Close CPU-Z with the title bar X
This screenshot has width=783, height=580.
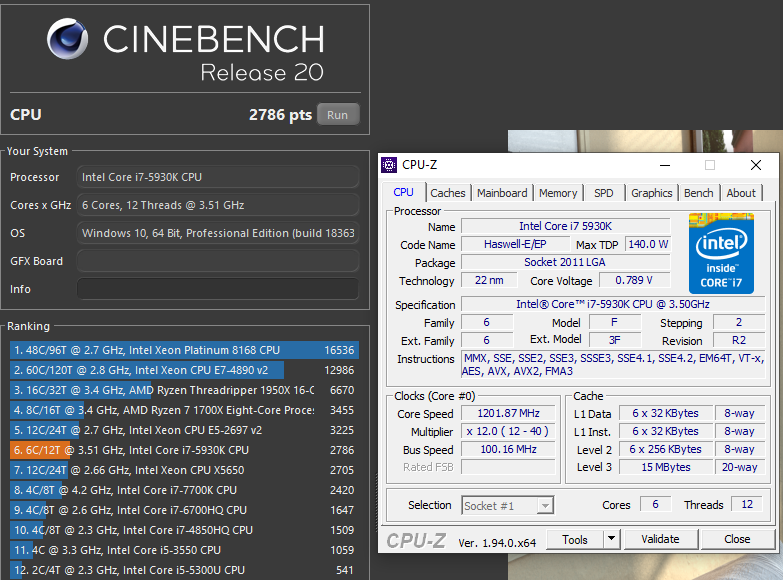click(758, 165)
